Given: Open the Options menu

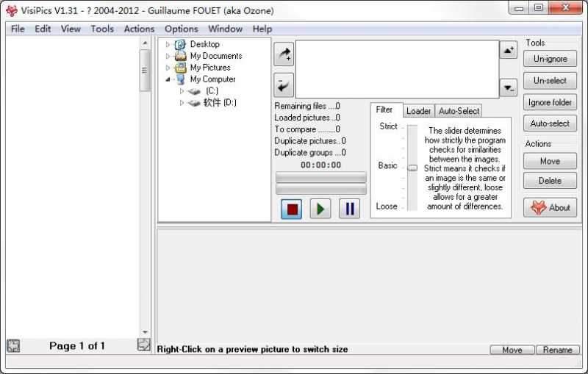Looking at the screenshot, I should 181,29.
